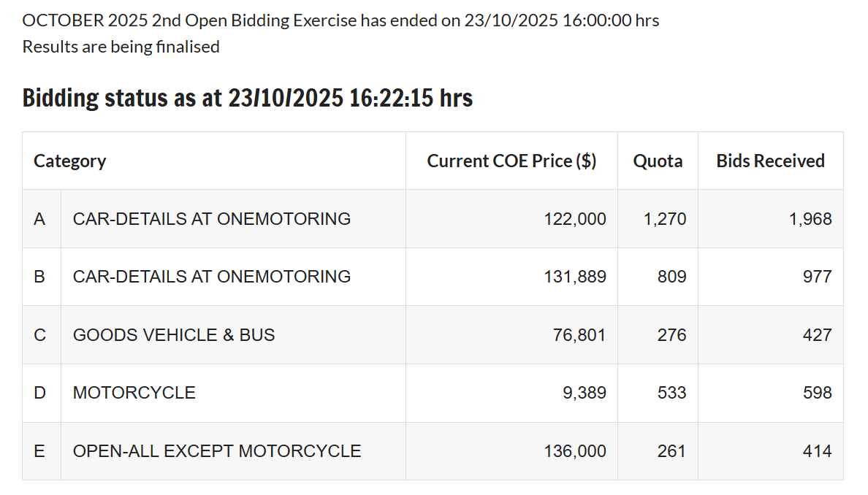Image resolution: width=868 pixels, height=495 pixels.
Task: Click the Bids Received column header
Action: (770, 161)
